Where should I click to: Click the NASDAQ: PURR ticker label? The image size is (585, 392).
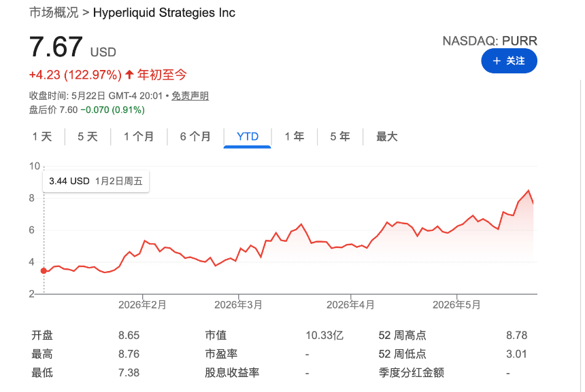pyautogui.click(x=490, y=41)
